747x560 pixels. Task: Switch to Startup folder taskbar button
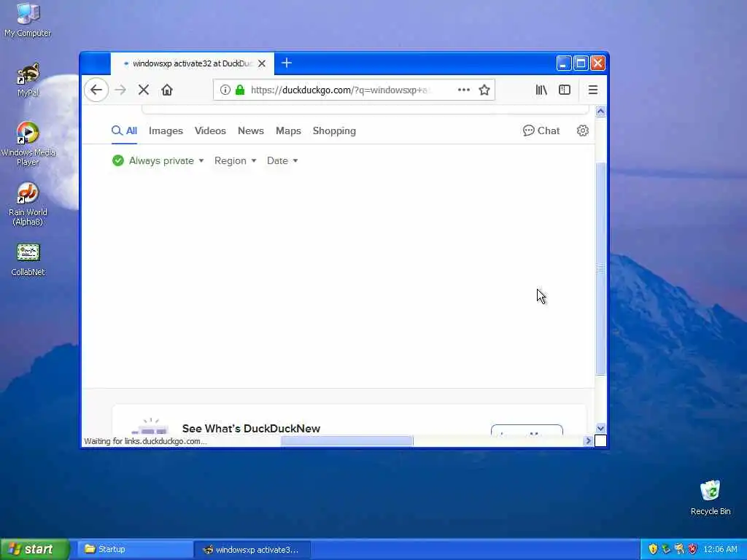135,549
